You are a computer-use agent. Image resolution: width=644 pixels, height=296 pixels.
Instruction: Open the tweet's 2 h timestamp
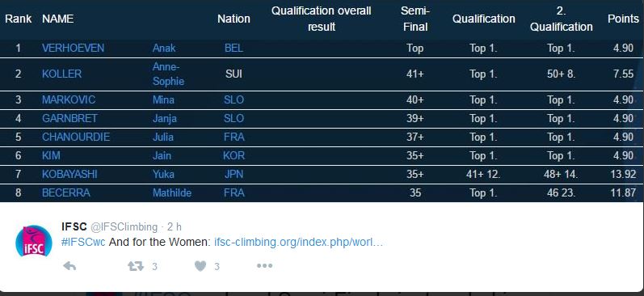click(175, 227)
